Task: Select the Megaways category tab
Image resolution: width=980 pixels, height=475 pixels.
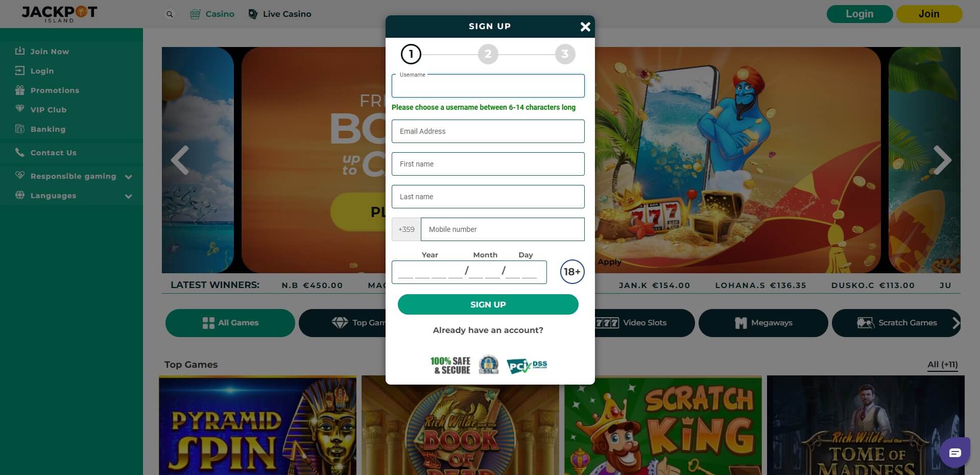Action: coord(763,323)
